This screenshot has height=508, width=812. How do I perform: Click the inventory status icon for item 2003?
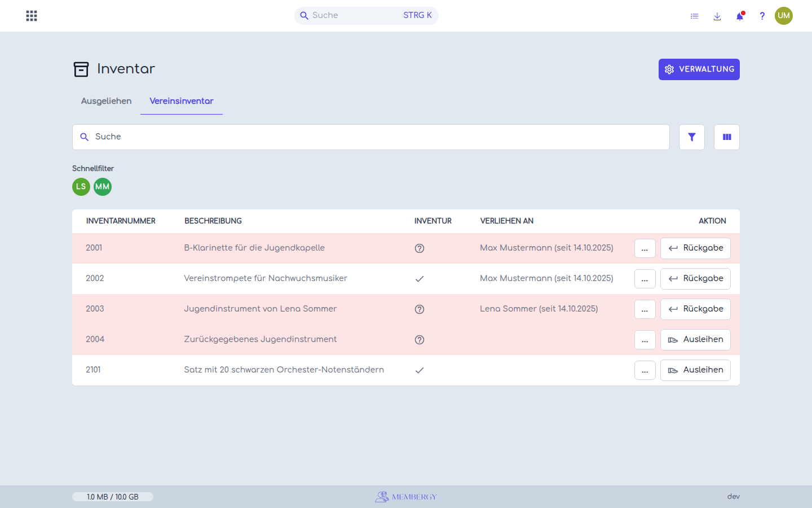[420, 309]
